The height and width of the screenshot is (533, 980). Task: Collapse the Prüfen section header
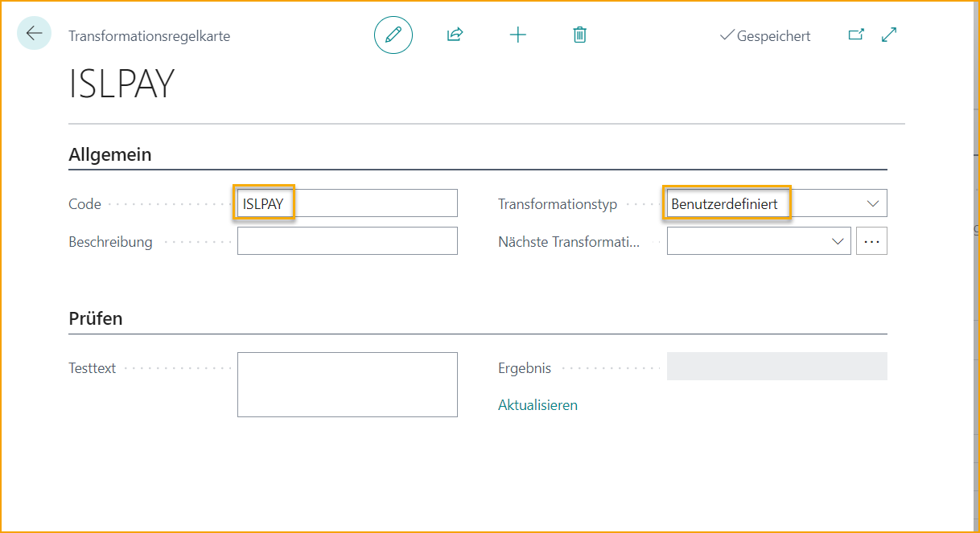95,318
